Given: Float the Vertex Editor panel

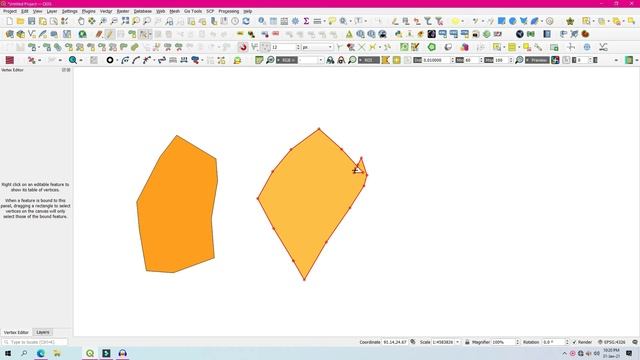Looking at the screenshot, I should [x=64, y=70].
